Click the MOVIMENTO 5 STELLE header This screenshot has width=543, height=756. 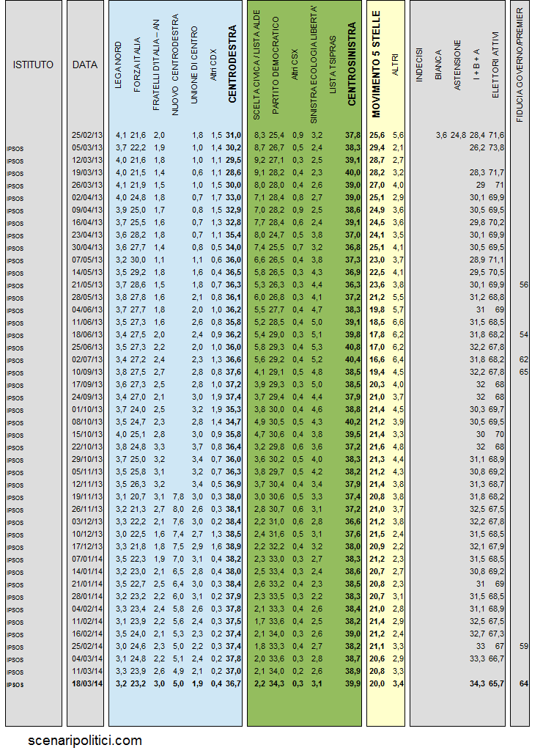tap(377, 64)
